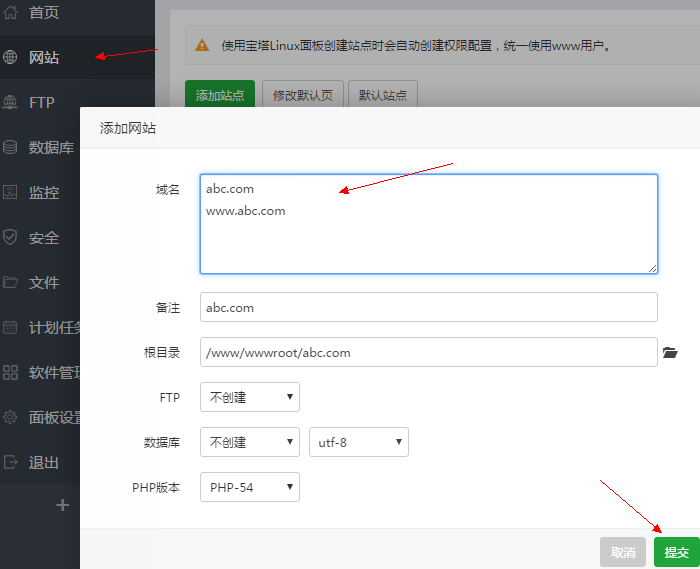The width and height of the screenshot is (700, 569).
Task: Open the utf-8 encoding dropdown
Action: click(358, 442)
